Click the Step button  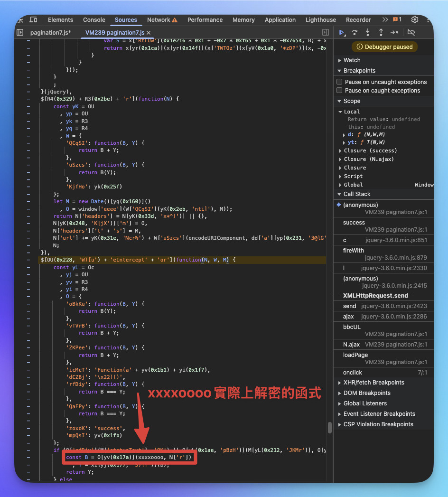(394, 32)
